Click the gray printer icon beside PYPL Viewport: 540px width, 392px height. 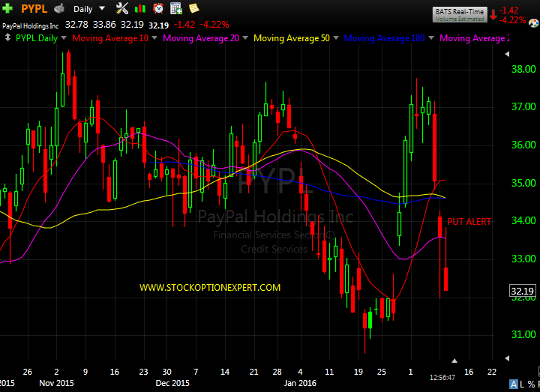(59, 8)
